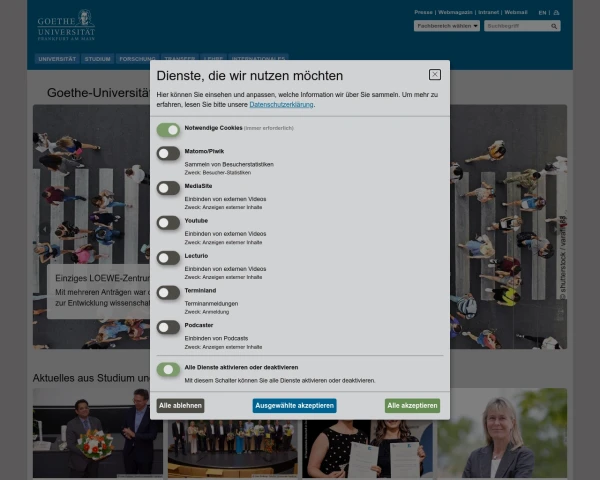600x480 pixels.
Task: Open the news thumbnail with flower bouquet
Action: pyautogui.click(x=98, y=433)
